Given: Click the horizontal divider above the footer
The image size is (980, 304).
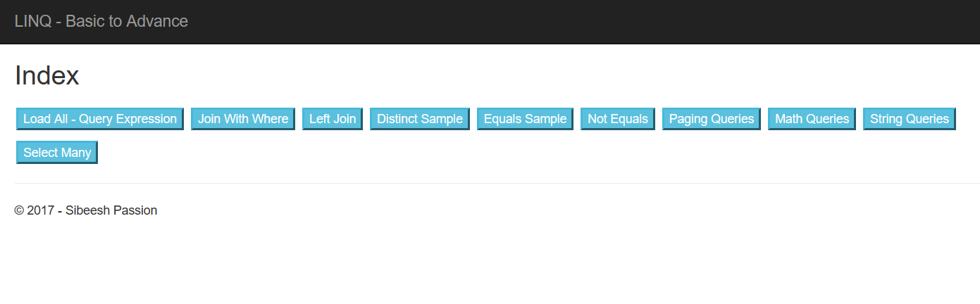Looking at the screenshot, I should coord(497,183).
